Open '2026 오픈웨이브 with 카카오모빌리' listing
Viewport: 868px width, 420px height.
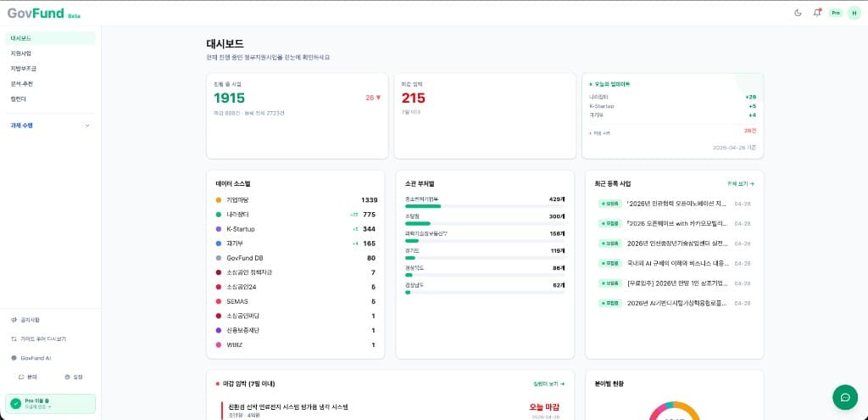coord(676,223)
